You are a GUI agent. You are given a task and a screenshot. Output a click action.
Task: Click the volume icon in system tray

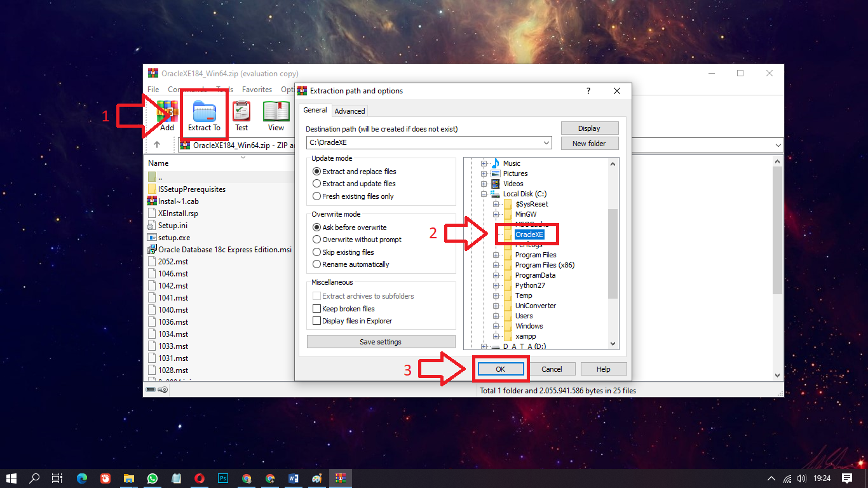point(801,478)
